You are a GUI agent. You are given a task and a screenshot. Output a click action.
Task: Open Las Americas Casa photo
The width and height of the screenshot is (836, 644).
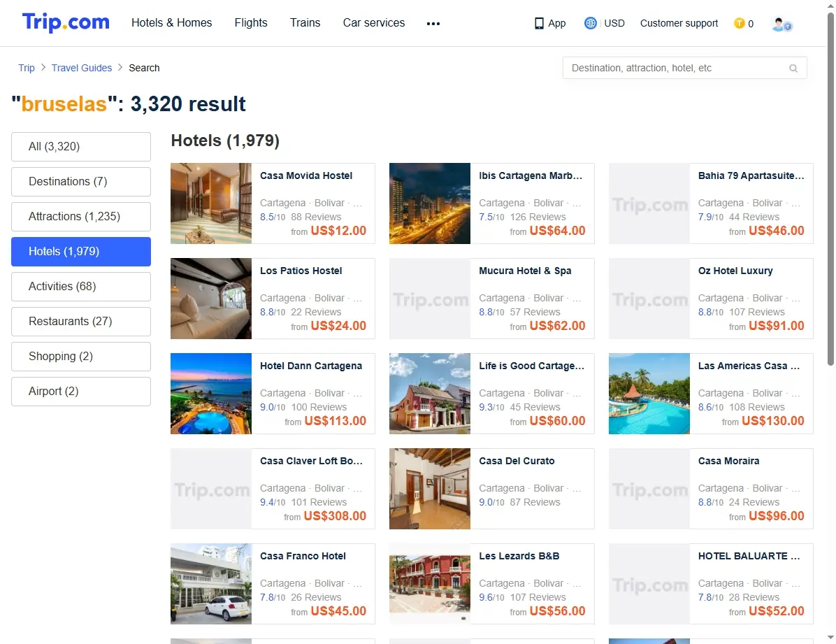click(649, 394)
